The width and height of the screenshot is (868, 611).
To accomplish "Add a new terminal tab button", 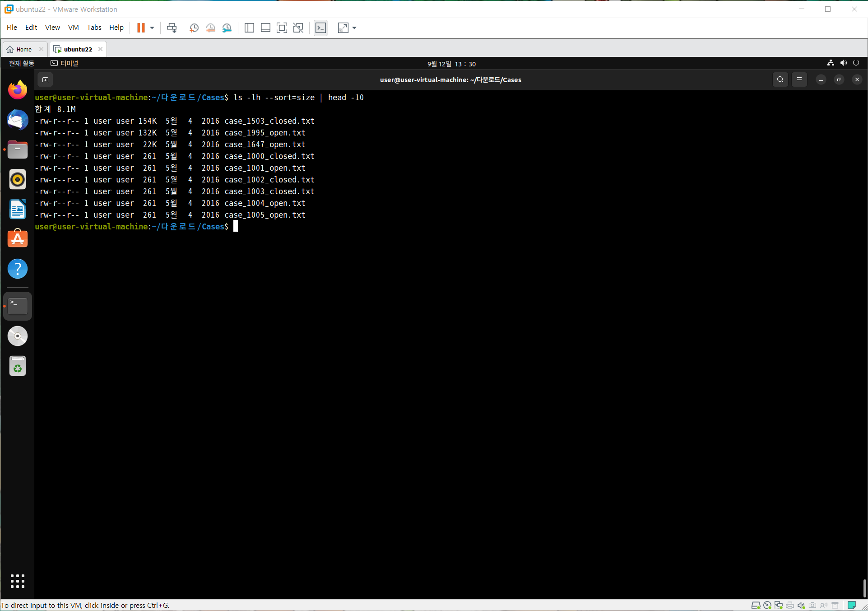I will pos(45,80).
